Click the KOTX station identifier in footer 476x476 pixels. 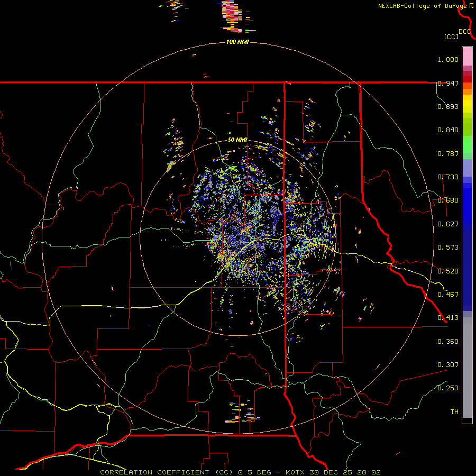pyautogui.click(x=296, y=472)
